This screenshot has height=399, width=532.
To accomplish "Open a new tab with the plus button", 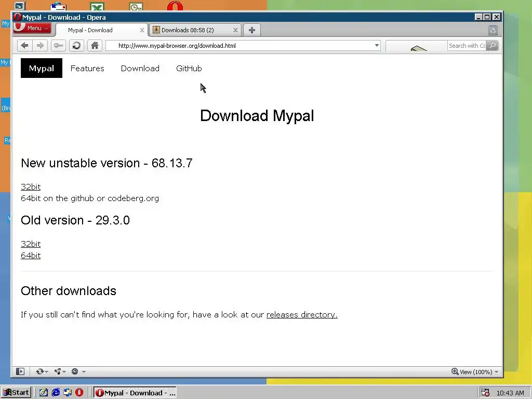I will point(252,30).
